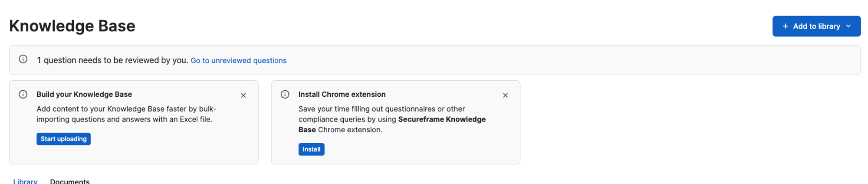Click the bold Secureframe Knowledge Base text

(x=392, y=125)
